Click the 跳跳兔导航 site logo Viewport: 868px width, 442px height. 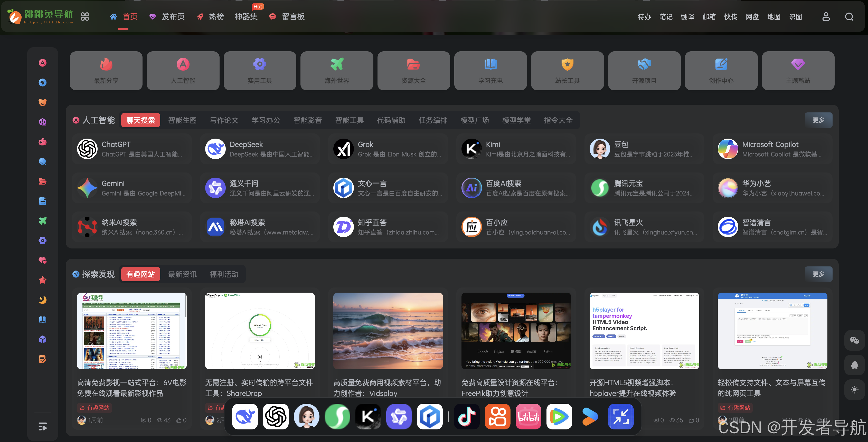point(40,16)
